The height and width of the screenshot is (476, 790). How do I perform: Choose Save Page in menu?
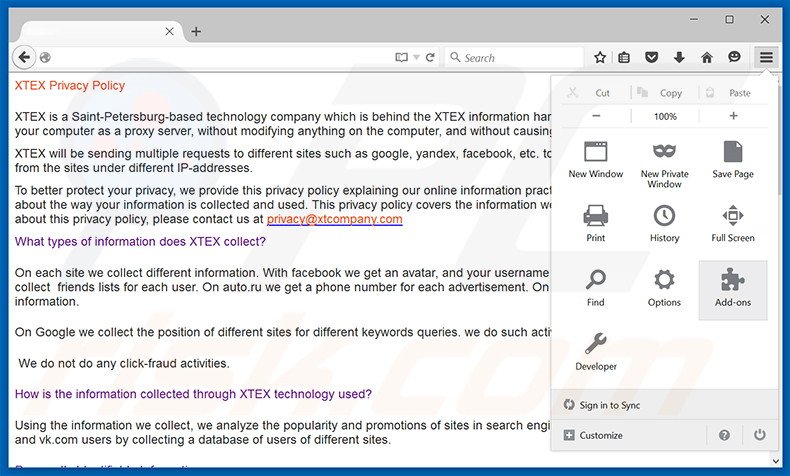point(733,160)
